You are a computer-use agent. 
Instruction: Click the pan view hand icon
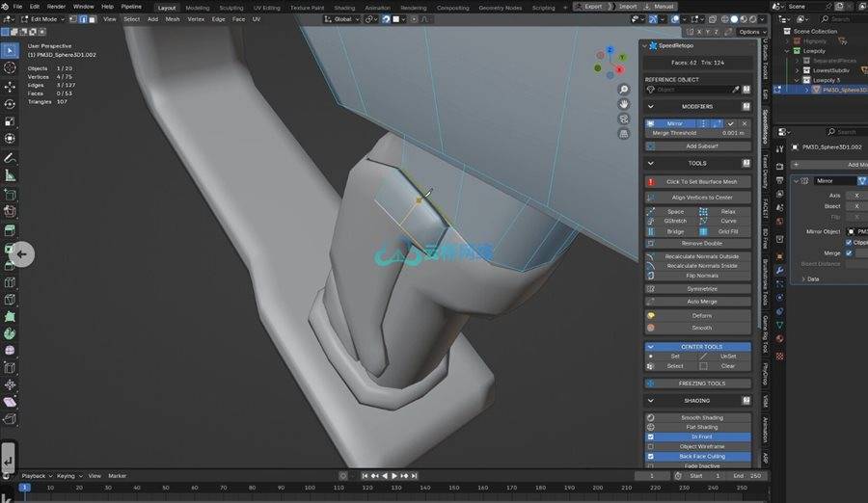(x=624, y=104)
